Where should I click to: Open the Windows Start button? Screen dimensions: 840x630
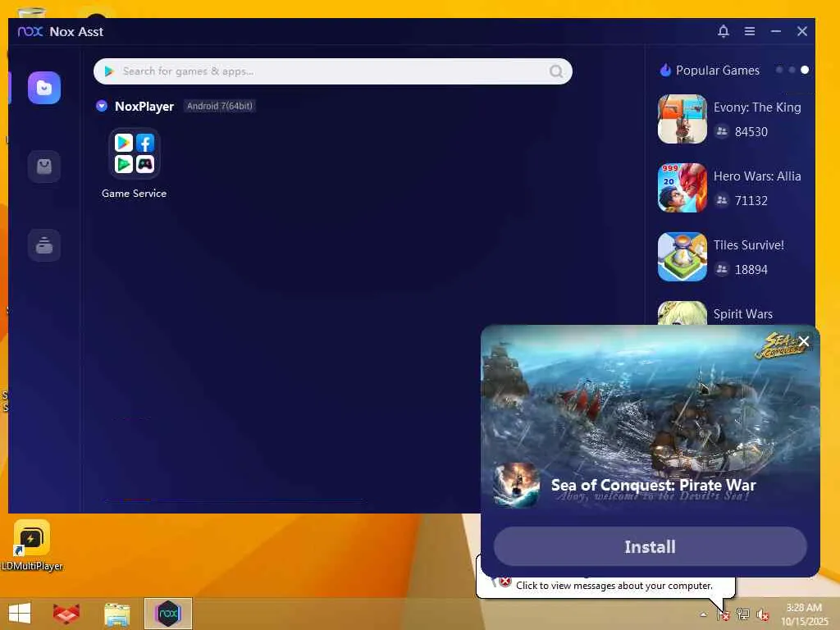click(20, 614)
